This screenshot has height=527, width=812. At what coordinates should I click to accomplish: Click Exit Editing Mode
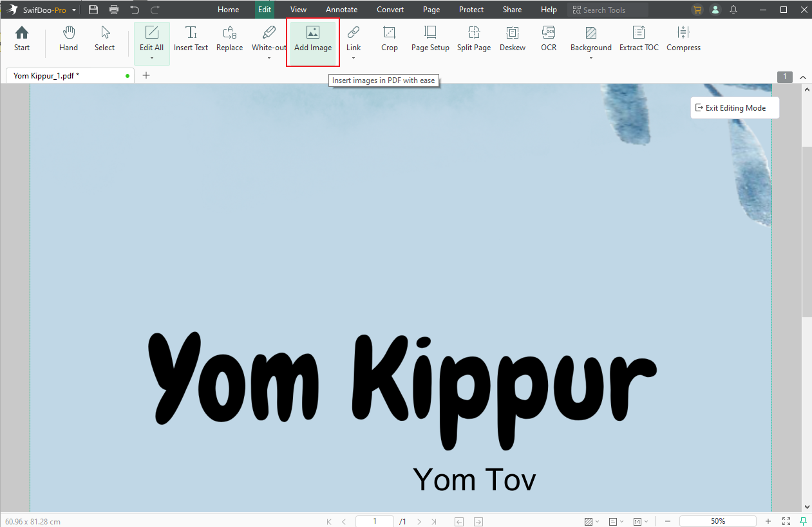tap(734, 107)
